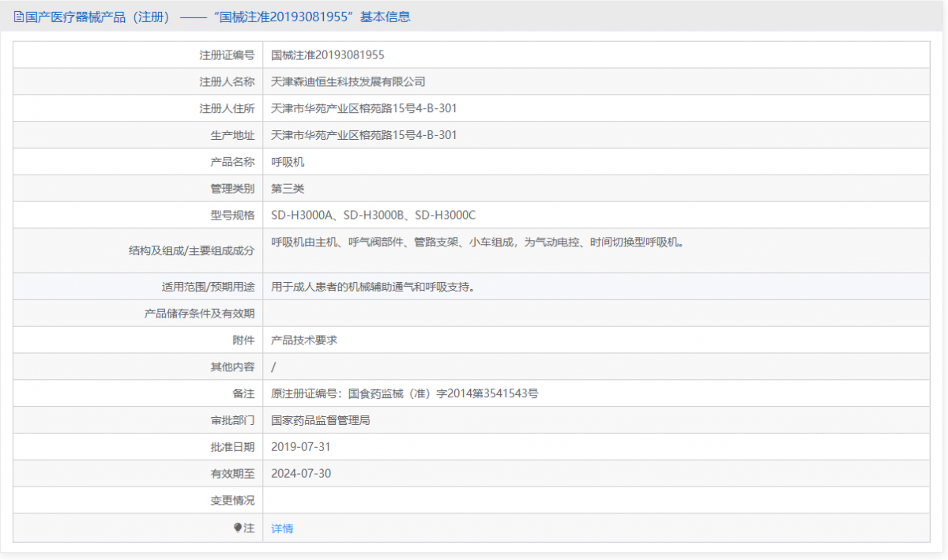Click the approval date 2019-07-31
Screen dimensions: 948x560
click(x=301, y=446)
